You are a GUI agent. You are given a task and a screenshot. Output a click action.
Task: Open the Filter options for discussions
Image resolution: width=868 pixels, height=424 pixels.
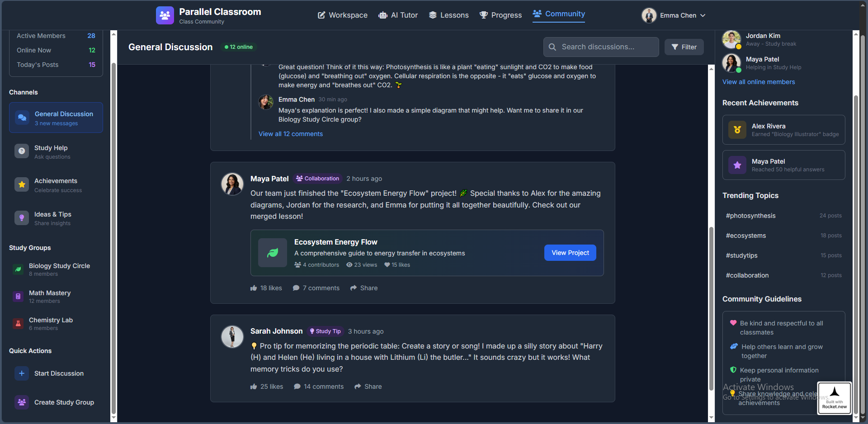[684, 47]
